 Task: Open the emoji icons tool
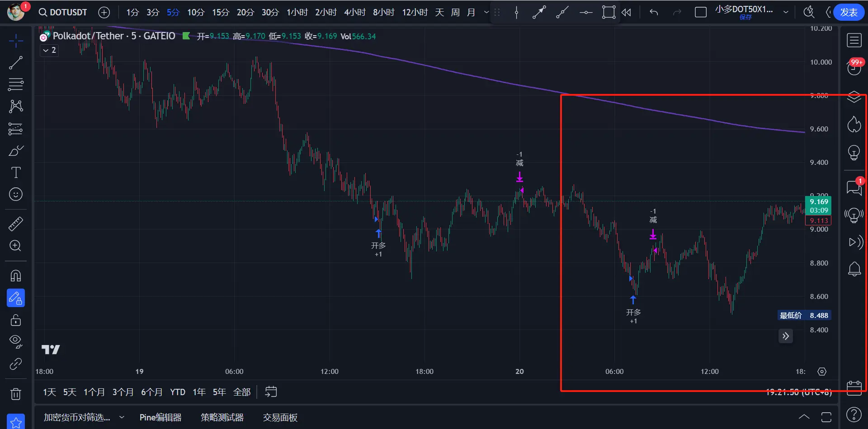[16, 194]
